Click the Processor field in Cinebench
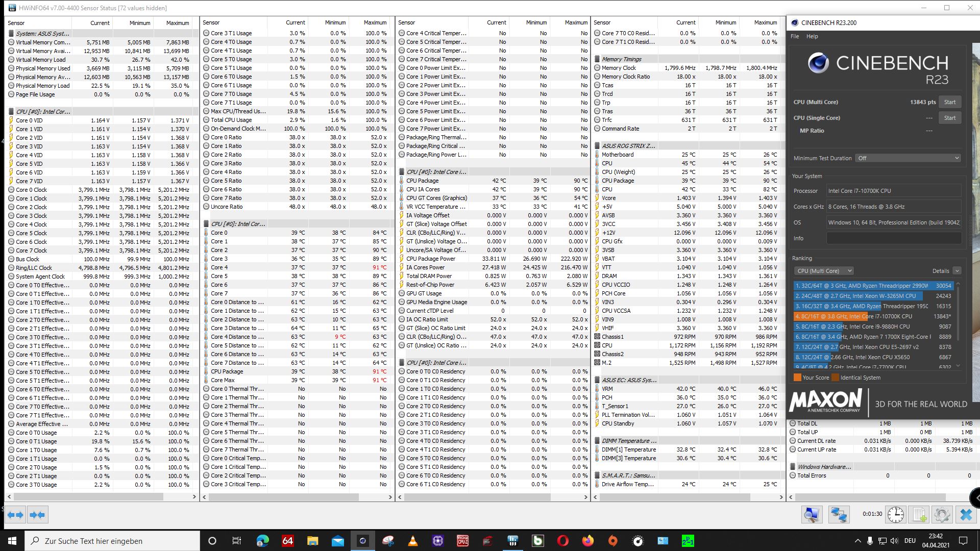Screen dimensions: 980x551 click(894, 191)
